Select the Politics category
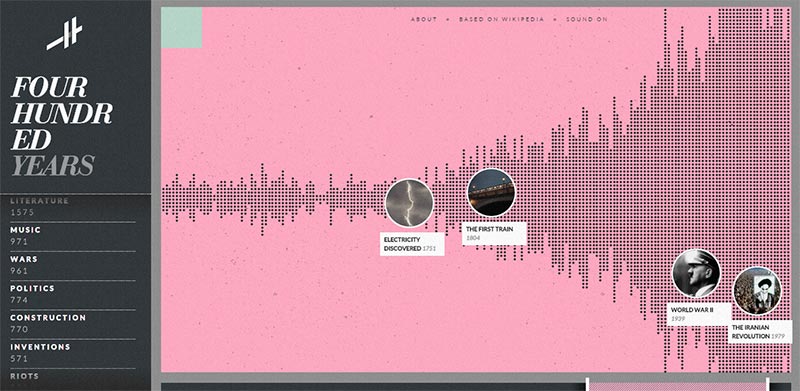The width and height of the screenshot is (800, 391). 32,288
